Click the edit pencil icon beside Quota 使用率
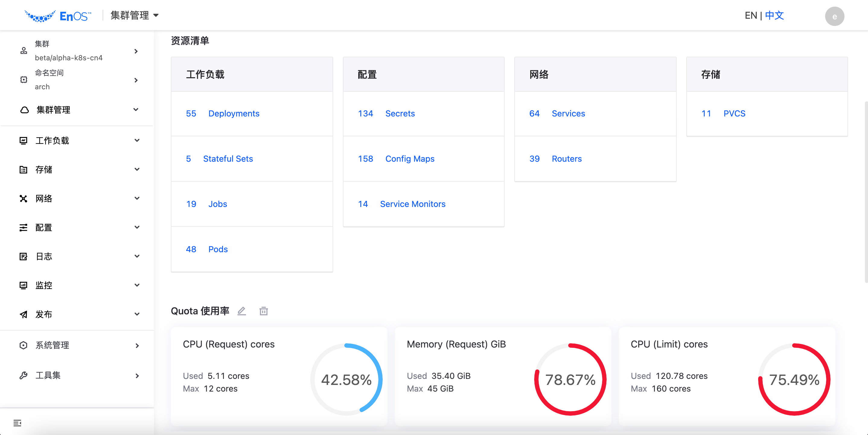 point(242,311)
